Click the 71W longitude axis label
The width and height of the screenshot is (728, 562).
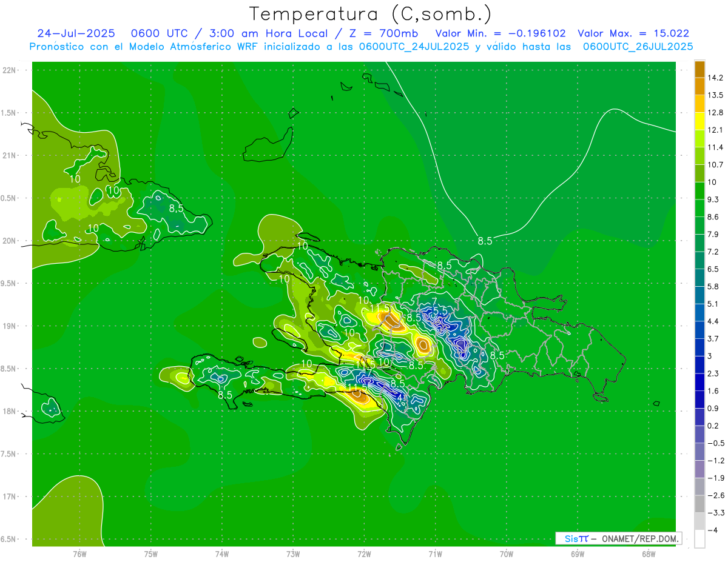[x=435, y=554]
